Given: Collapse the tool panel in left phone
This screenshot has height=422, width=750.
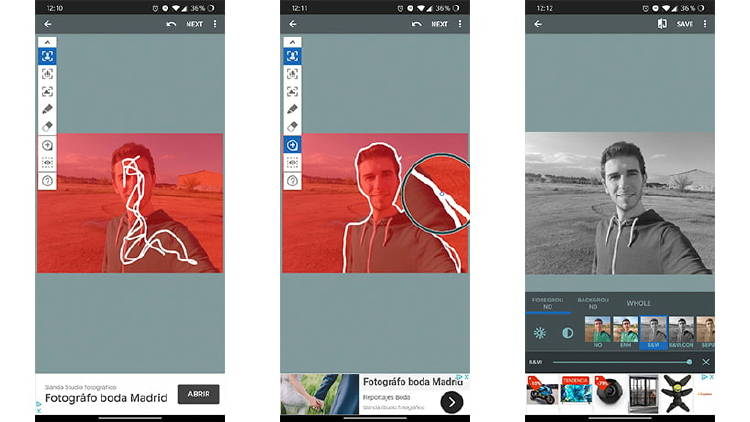Looking at the screenshot, I should (47, 42).
